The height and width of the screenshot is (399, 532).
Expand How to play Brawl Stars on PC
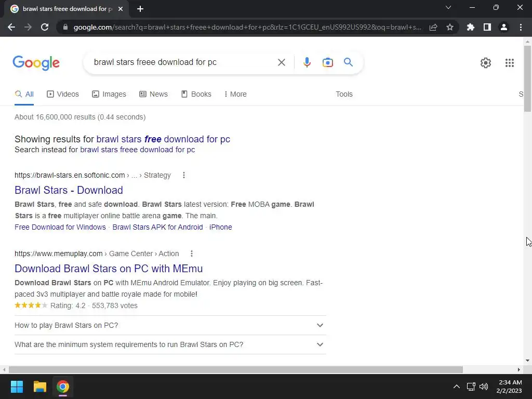point(170,325)
